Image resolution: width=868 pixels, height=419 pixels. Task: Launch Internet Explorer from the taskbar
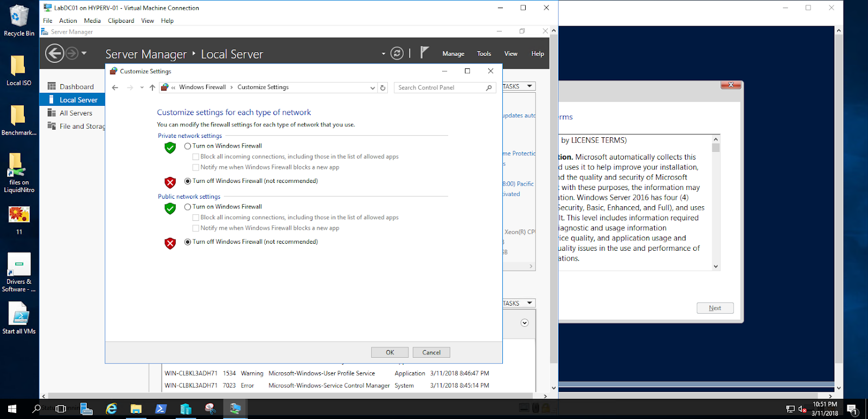click(111, 409)
